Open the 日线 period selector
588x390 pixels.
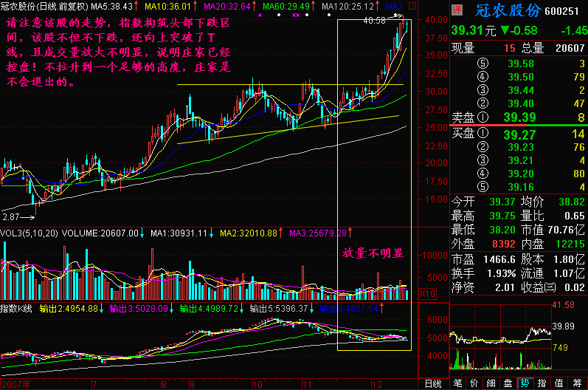point(432,383)
